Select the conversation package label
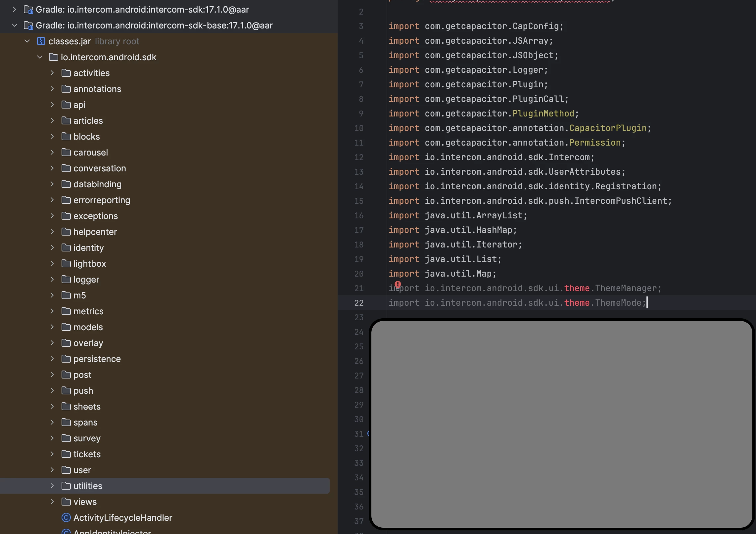The height and width of the screenshot is (534, 756). point(100,168)
